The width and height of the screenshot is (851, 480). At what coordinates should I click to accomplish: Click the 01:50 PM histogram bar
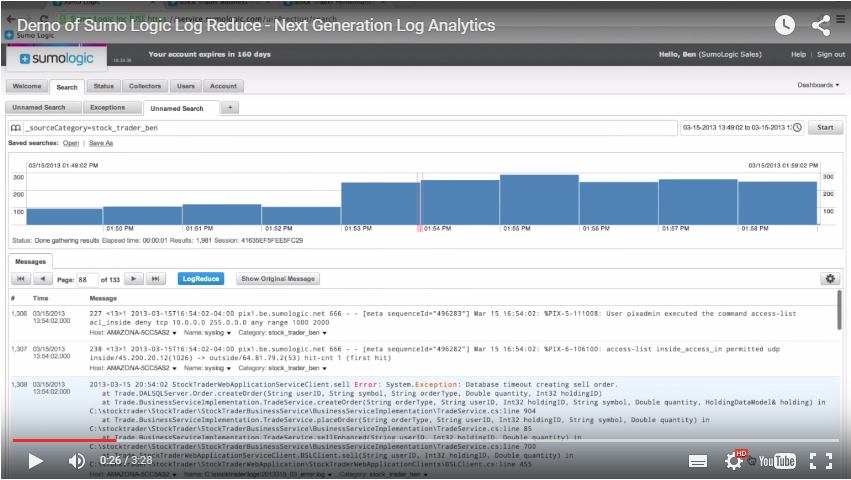point(142,216)
